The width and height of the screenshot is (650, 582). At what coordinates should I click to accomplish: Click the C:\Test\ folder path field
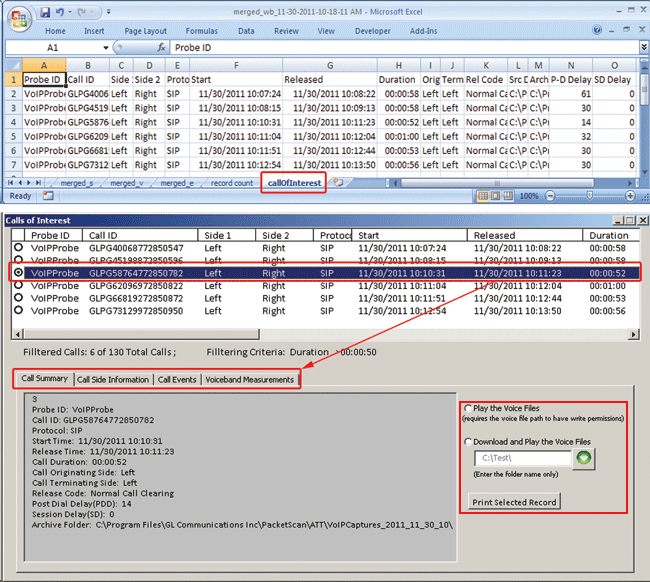[522, 458]
